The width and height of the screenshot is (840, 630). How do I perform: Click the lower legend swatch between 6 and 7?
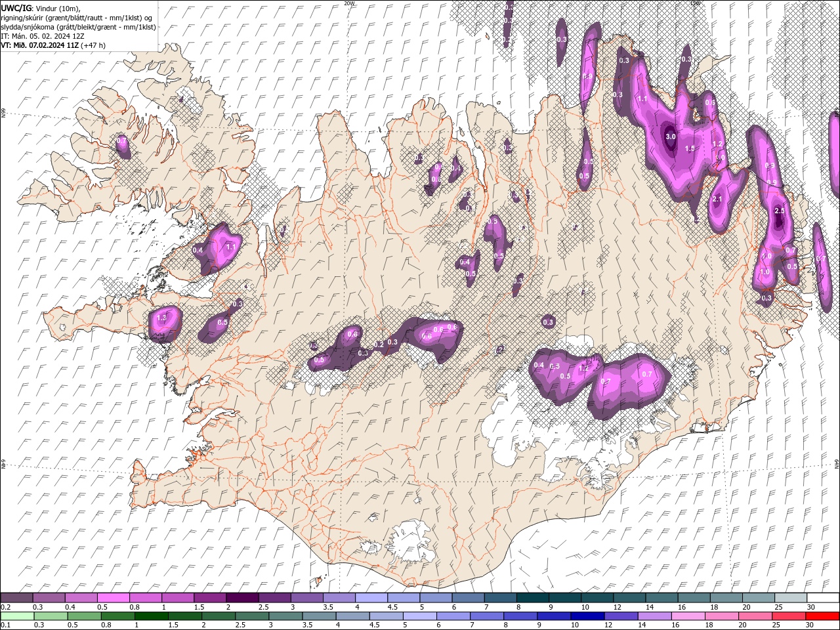click(x=453, y=616)
